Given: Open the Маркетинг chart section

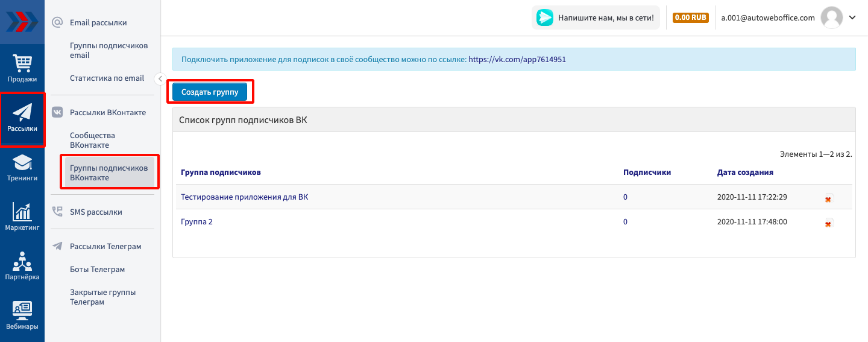Looking at the screenshot, I should click(22, 217).
